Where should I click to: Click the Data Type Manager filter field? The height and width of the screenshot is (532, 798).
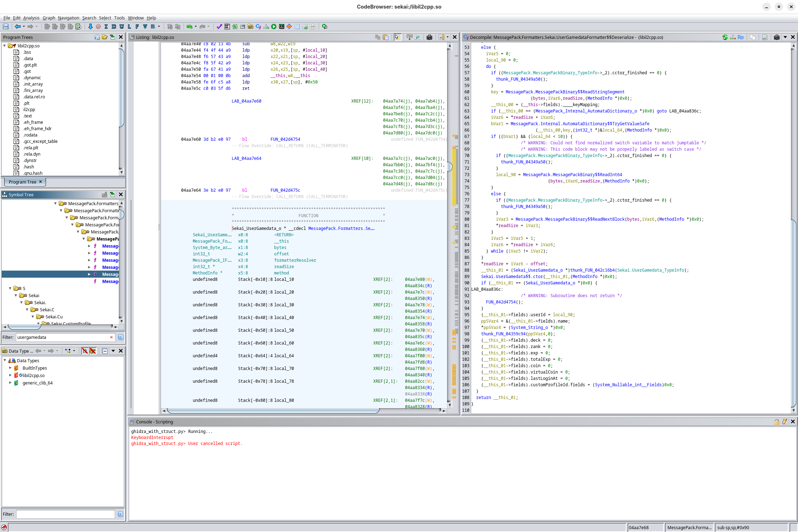click(65, 514)
